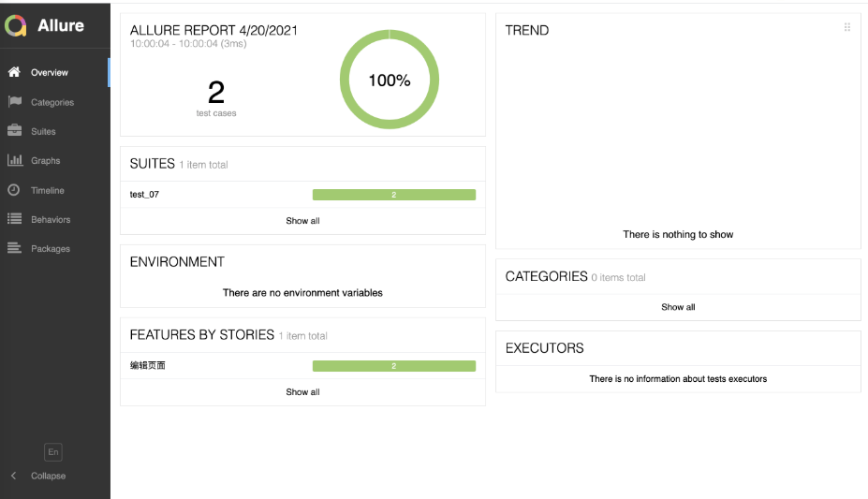868x499 pixels.
Task: Click the TREND heading
Action: 527,30
